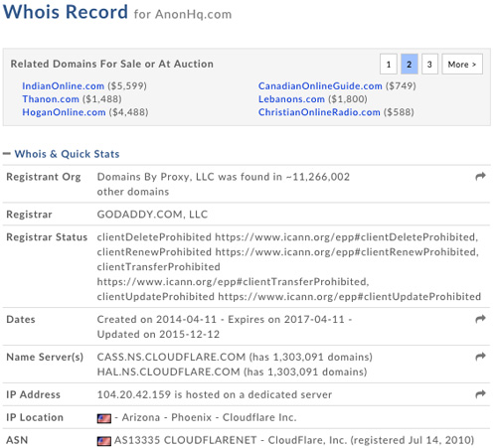
Task: Click the Whois & Quick Stats heading
Action: [x=67, y=154]
